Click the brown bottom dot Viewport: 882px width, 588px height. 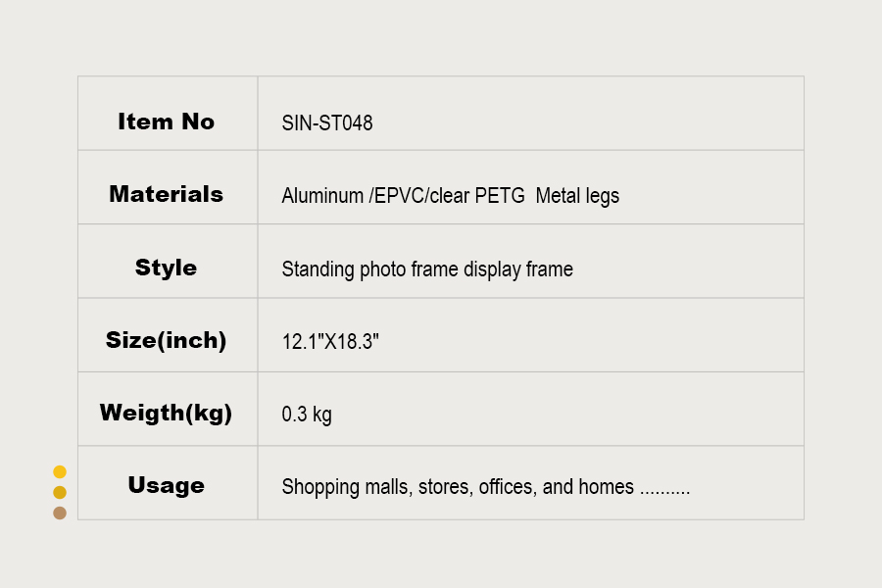(60, 513)
